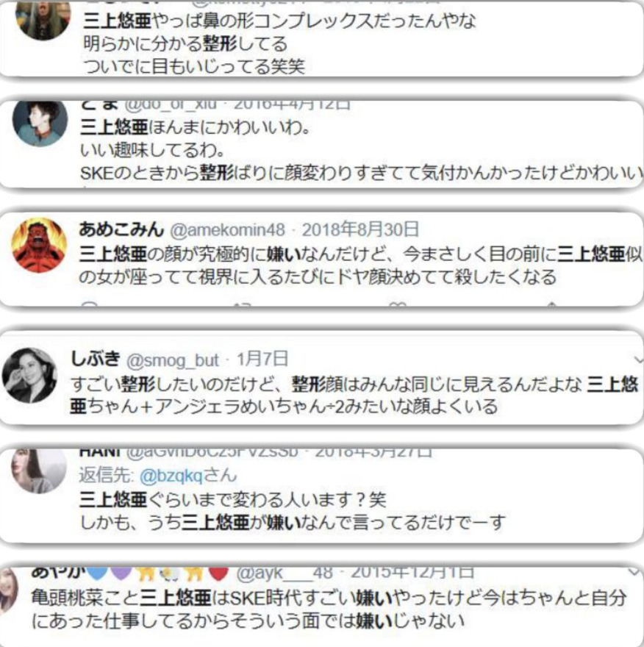Open the chevron menu on the @ayk___48 tweet
The width and height of the screenshot is (644, 647).
[634, 572]
